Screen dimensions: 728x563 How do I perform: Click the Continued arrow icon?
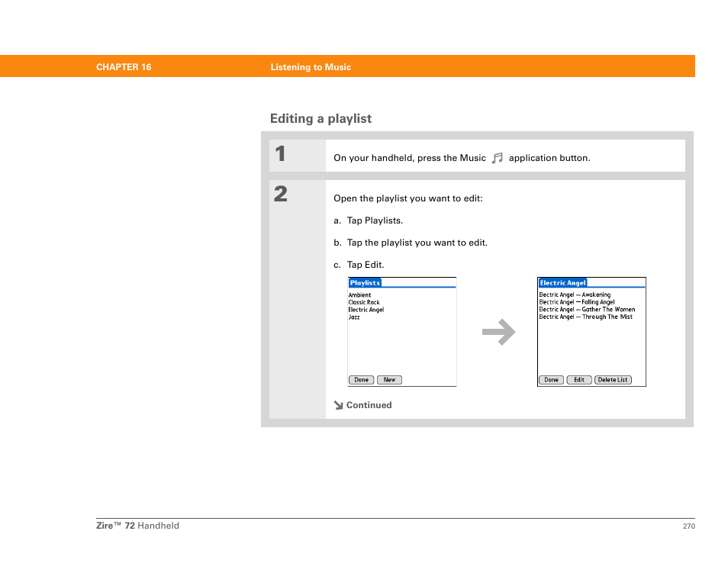tap(339, 405)
